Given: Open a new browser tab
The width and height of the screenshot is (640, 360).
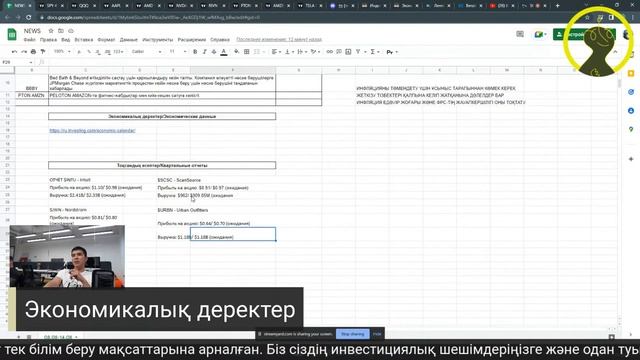Looking at the screenshot, I should point(558,6).
